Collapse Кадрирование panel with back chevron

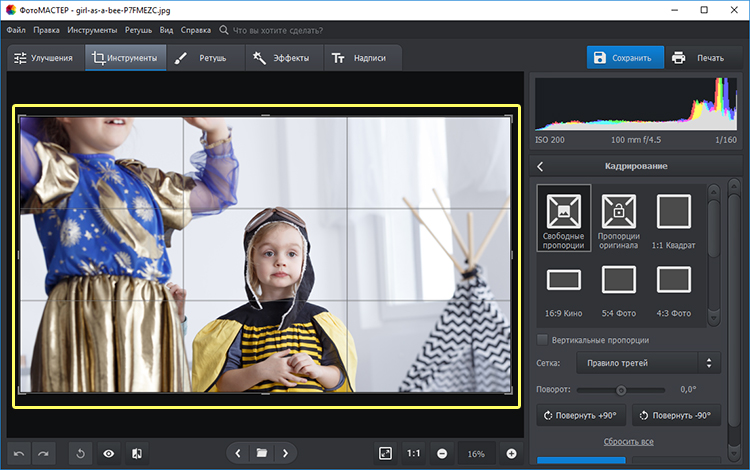pos(541,166)
